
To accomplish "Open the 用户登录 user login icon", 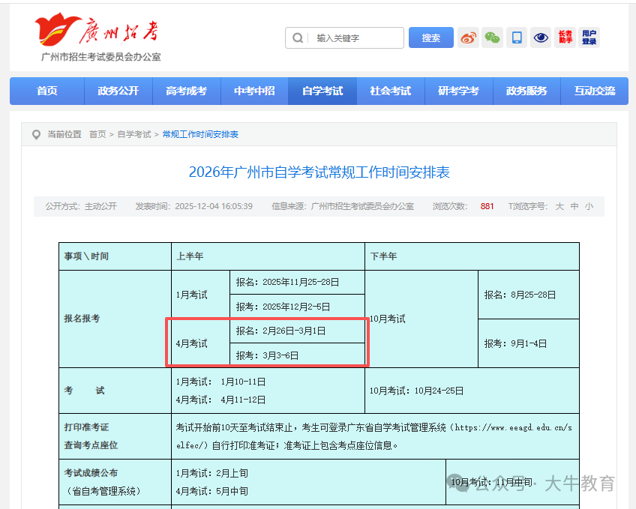I will tap(589, 38).
